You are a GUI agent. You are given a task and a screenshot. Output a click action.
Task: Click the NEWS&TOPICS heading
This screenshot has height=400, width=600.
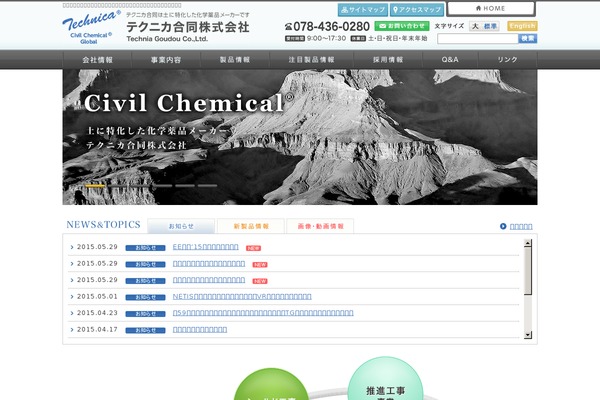point(103,225)
